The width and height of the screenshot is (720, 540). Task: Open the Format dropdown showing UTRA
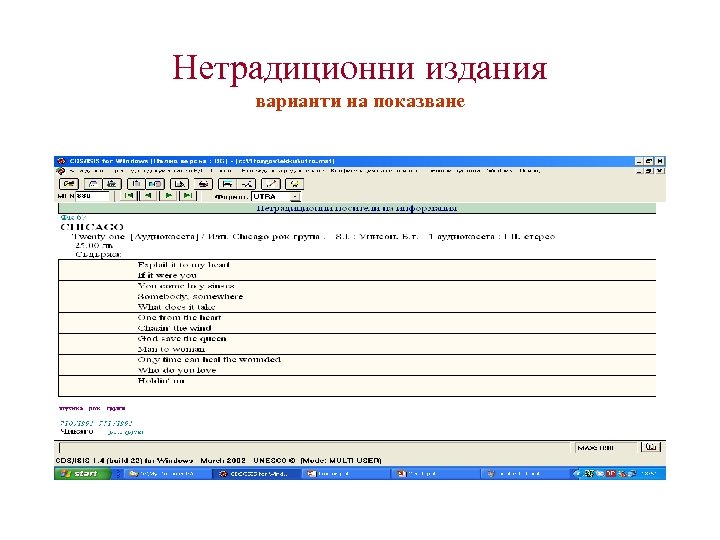[x=276, y=197]
